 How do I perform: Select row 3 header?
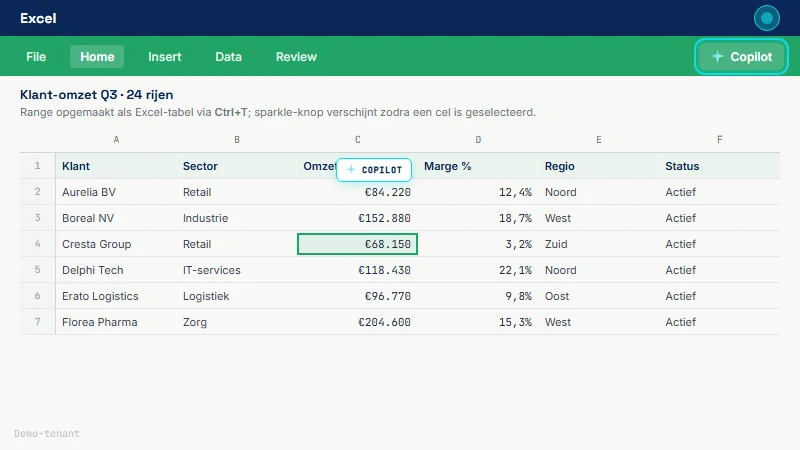37,218
